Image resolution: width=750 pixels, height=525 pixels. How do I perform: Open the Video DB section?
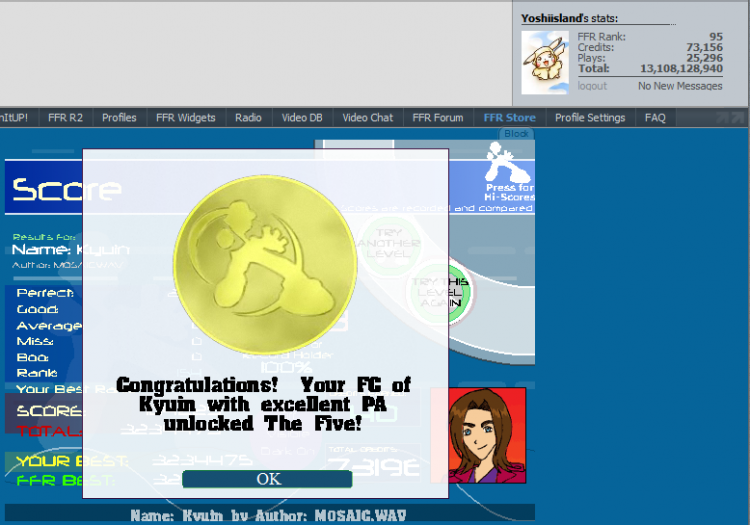pyautogui.click(x=302, y=117)
